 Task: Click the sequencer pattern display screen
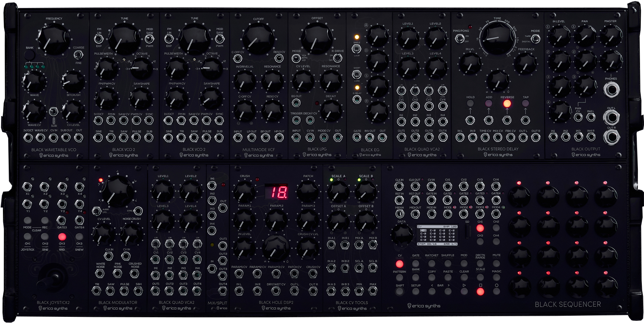[437, 235]
